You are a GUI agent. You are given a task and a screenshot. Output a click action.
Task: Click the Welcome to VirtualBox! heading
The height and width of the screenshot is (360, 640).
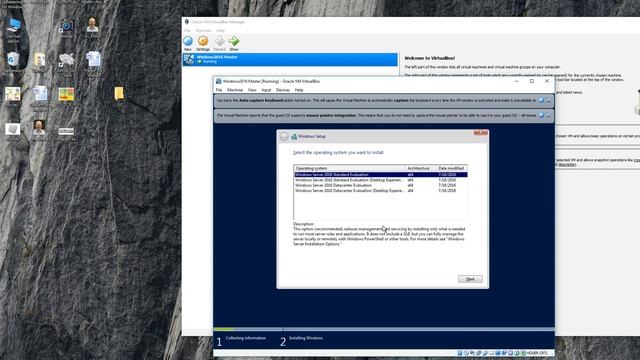pos(429,58)
